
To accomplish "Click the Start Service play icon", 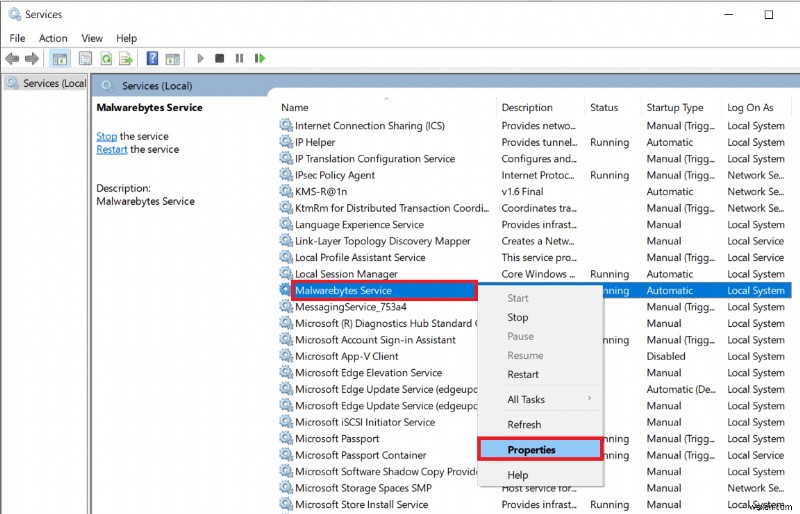I will click(x=200, y=58).
